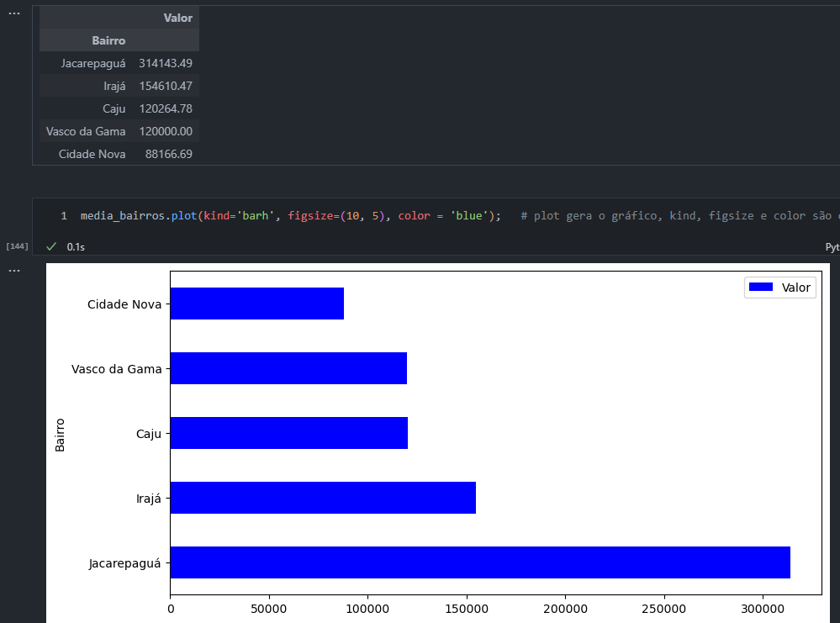The width and height of the screenshot is (840, 623).
Task: Click the Jacarepaguá y-axis label in chart
Action: pos(124,564)
